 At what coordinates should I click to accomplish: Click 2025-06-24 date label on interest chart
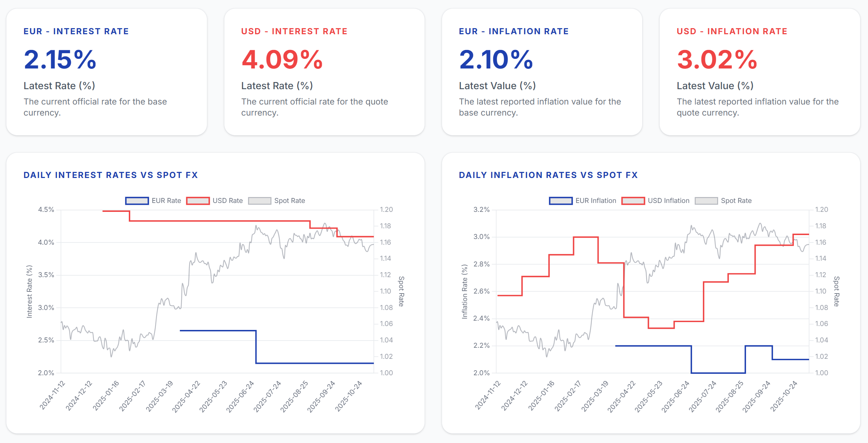240,396
